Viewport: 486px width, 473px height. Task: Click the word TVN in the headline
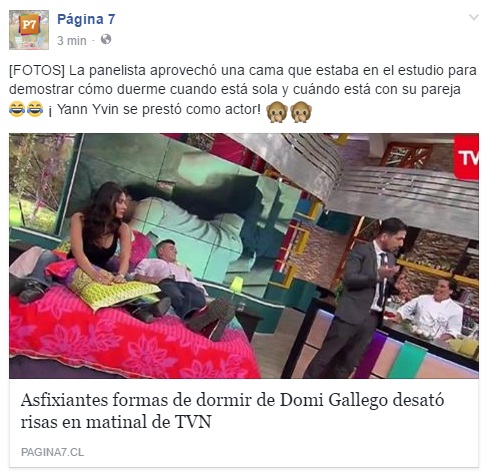point(193,422)
